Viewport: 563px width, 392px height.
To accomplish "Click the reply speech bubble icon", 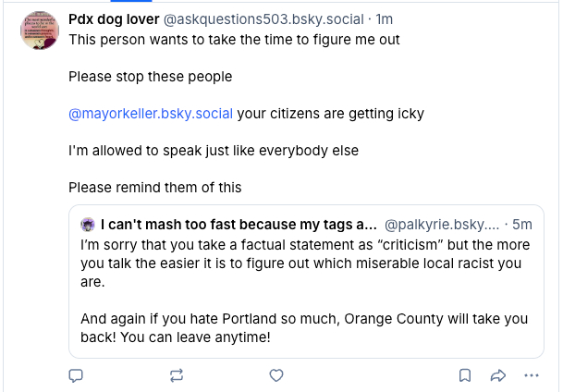I will point(77,375).
